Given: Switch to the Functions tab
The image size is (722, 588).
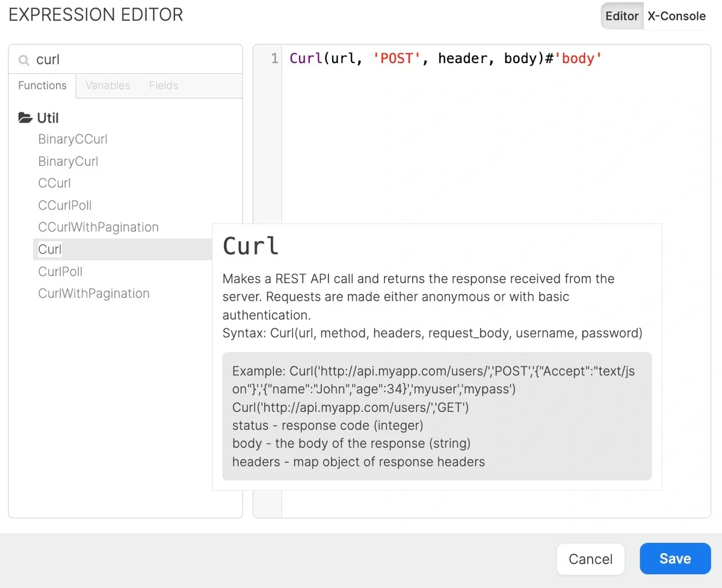Looking at the screenshot, I should pos(42,85).
